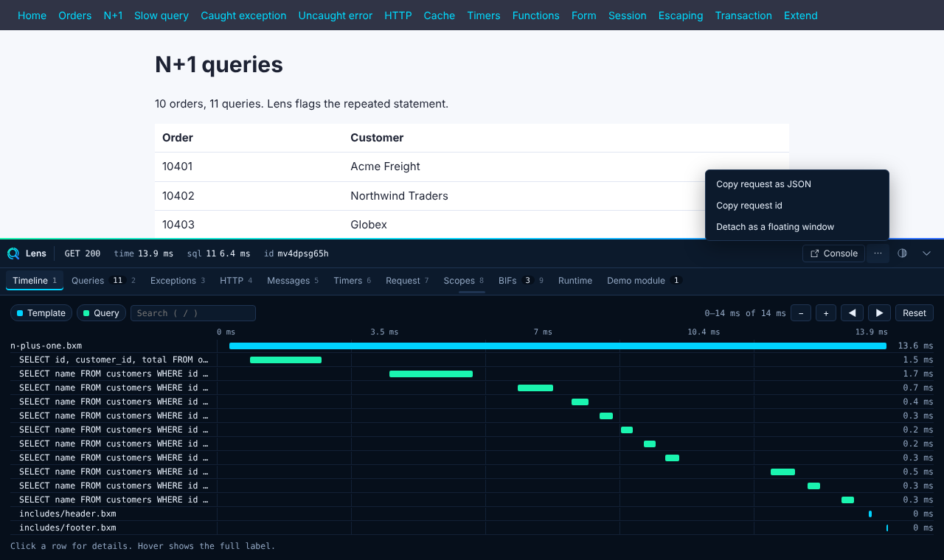The width and height of the screenshot is (944, 560).
Task: Open the Uncaught error nav link
Action: click(336, 15)
